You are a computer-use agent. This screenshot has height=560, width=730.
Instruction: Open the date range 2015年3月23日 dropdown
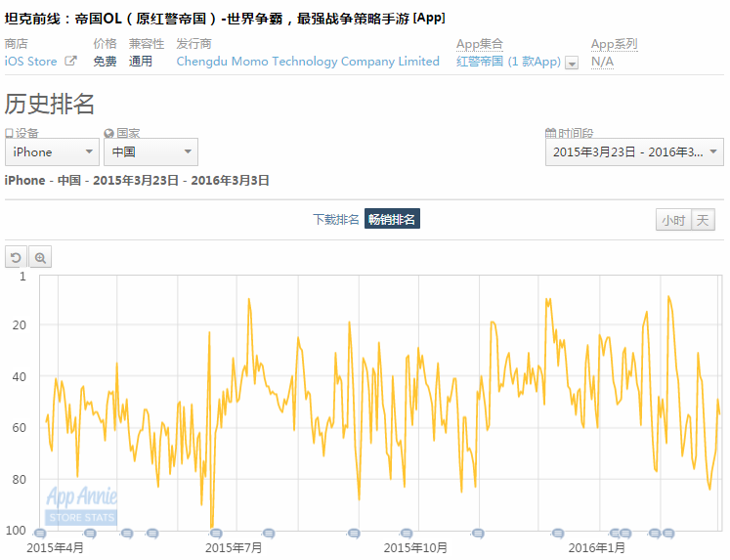tap(634, 151)
